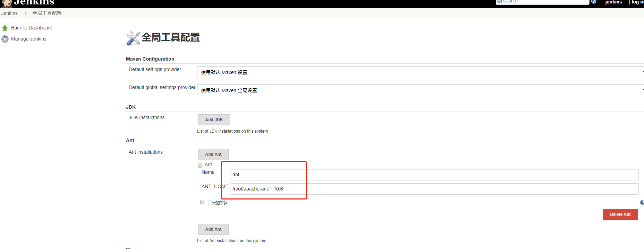Click the 'List of Ant installations on this system' text
Image resolution: width=644 pixels, height=249 pixels.
232,241
